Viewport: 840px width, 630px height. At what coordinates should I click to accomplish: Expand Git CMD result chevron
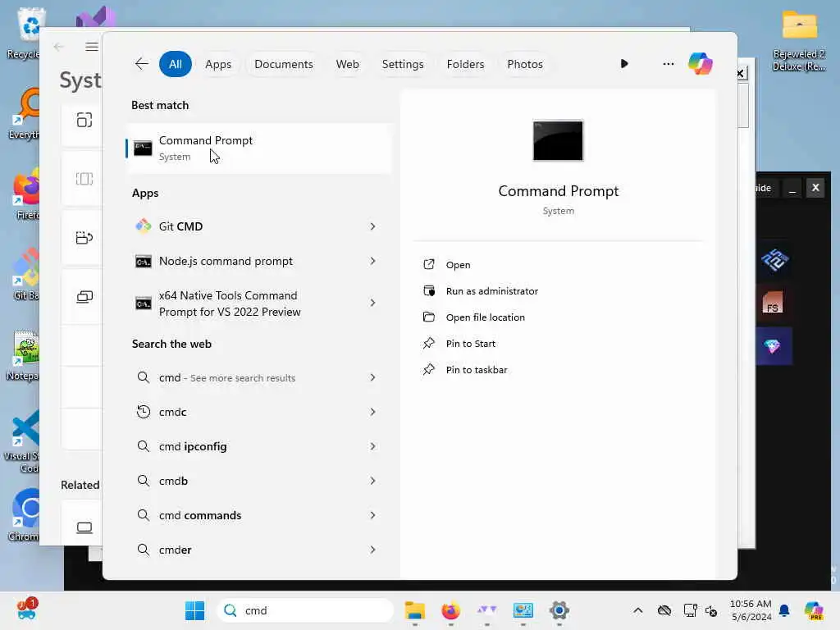point(372,226)
